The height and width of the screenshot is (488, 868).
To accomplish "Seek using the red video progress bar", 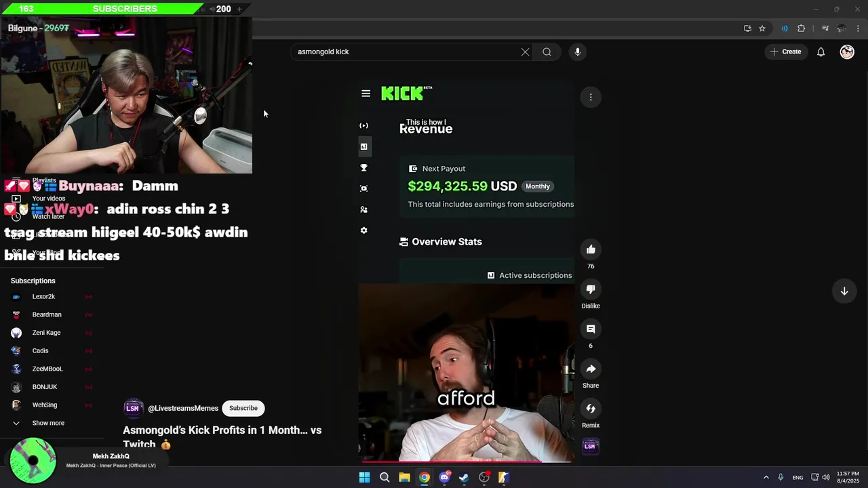I will point(467,462).
